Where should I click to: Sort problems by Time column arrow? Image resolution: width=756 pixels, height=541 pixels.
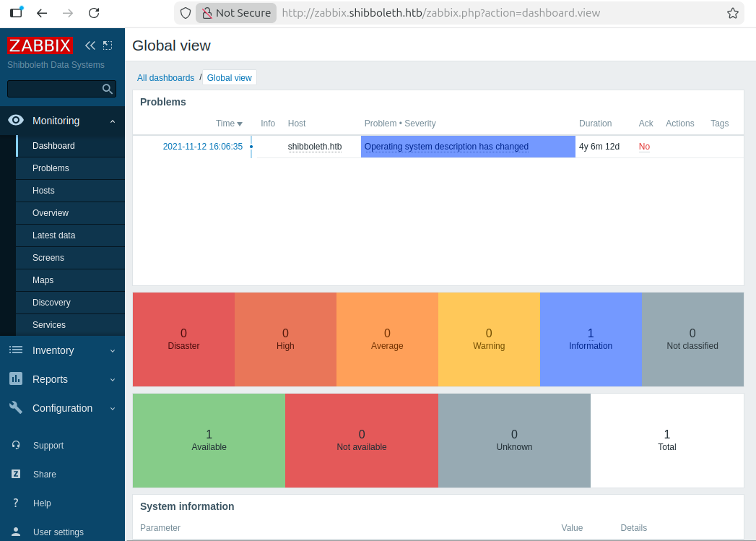(240, 124)
